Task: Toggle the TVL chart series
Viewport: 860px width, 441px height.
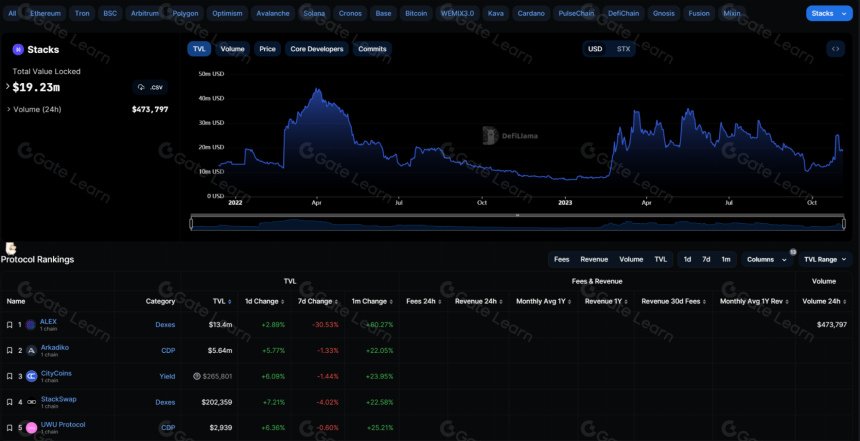Action: pos(199,49)
